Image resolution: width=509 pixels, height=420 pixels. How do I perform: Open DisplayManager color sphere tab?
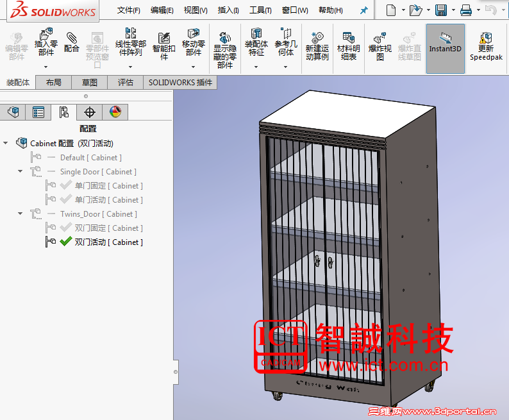point(115,112)
